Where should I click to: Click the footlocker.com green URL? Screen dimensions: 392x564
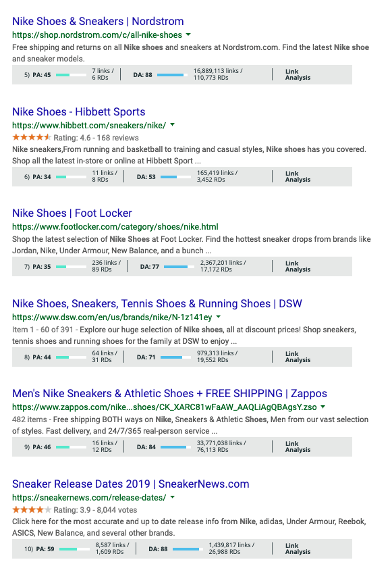tap(115, 226)
